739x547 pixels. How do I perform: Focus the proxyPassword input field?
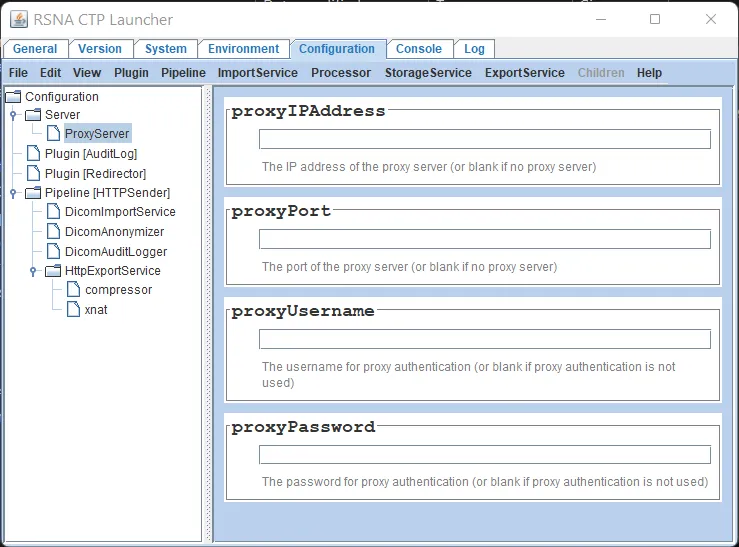pos(484,455)
